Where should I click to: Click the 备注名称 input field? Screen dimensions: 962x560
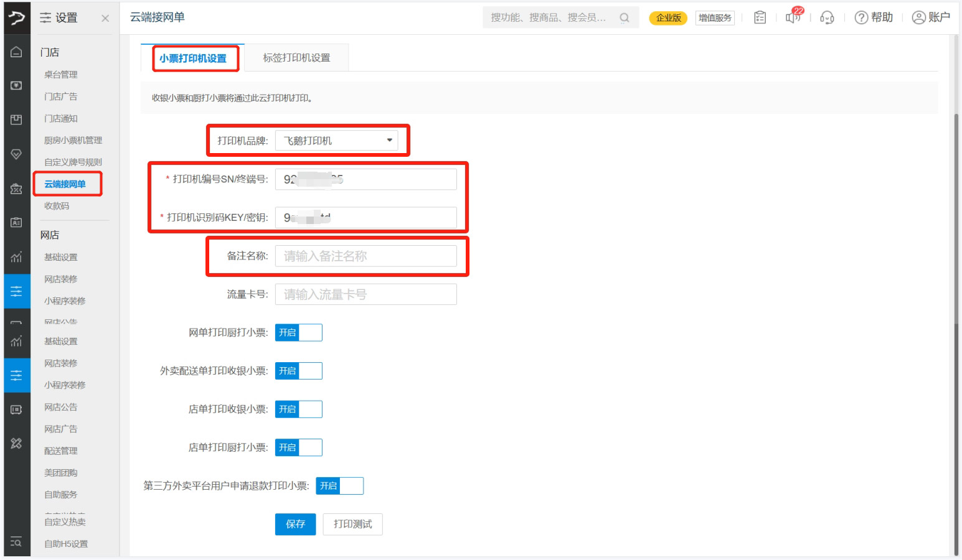click(x=365, y=256)
